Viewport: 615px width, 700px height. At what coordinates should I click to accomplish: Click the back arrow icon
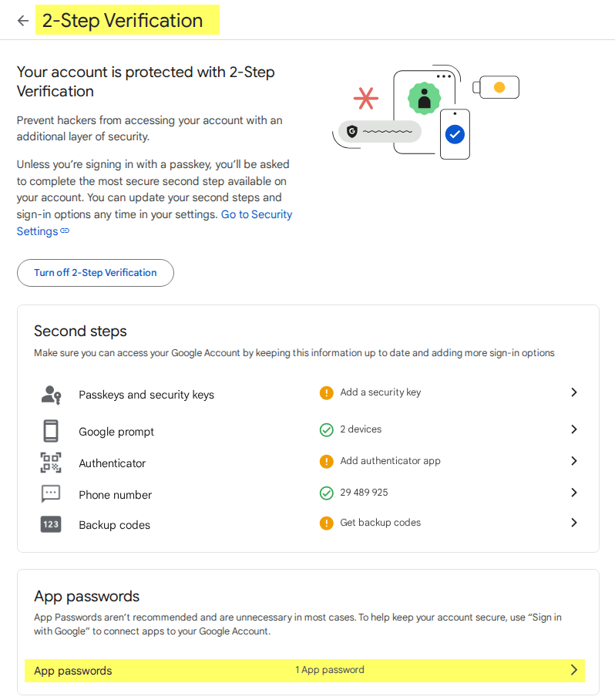(23, 21)
